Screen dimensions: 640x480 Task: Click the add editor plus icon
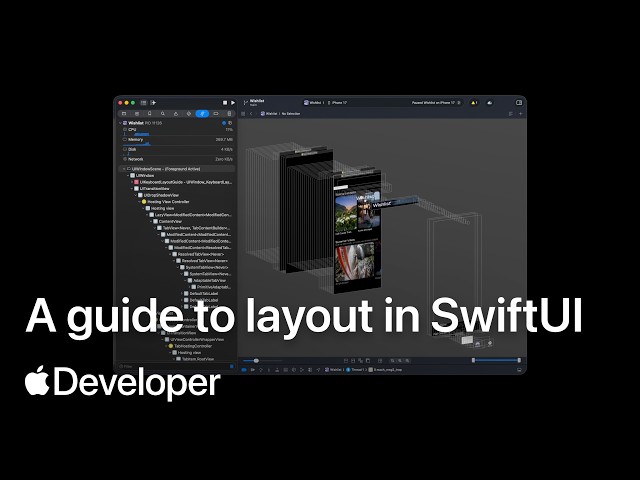point(520,114)
